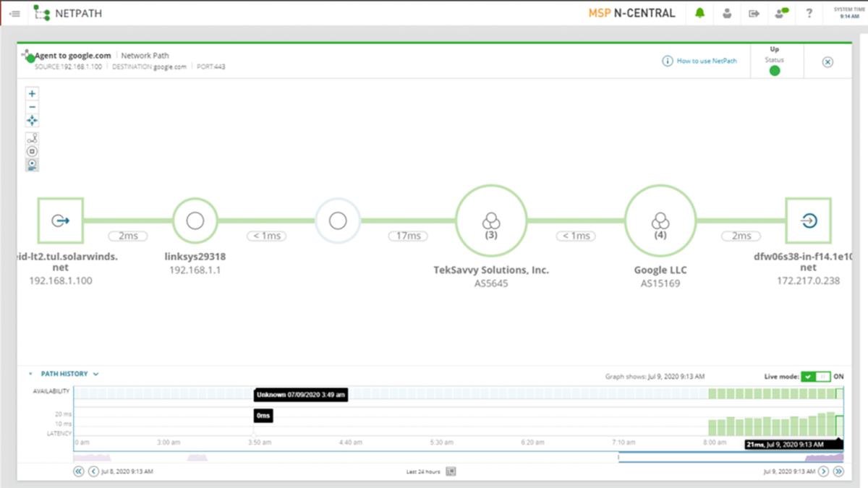
Task: Click the green Up status indicator
Action: [x=775, y=70]
